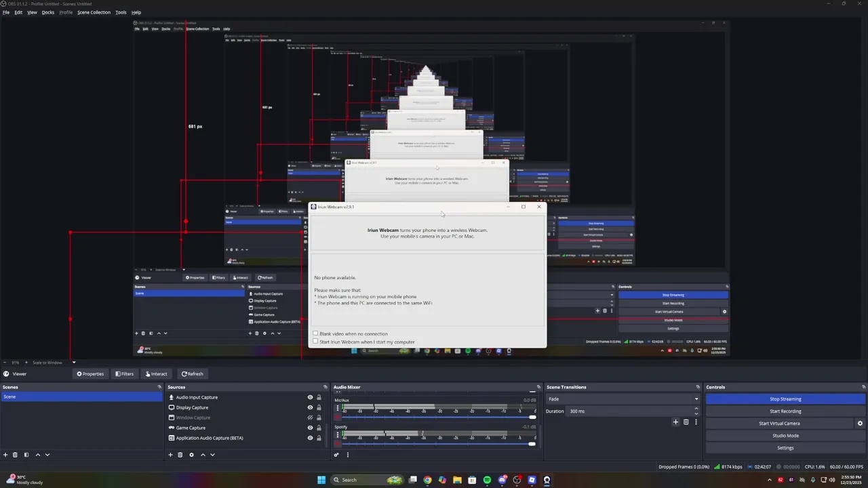Delete selected source with trash icon

click(180, 455)
